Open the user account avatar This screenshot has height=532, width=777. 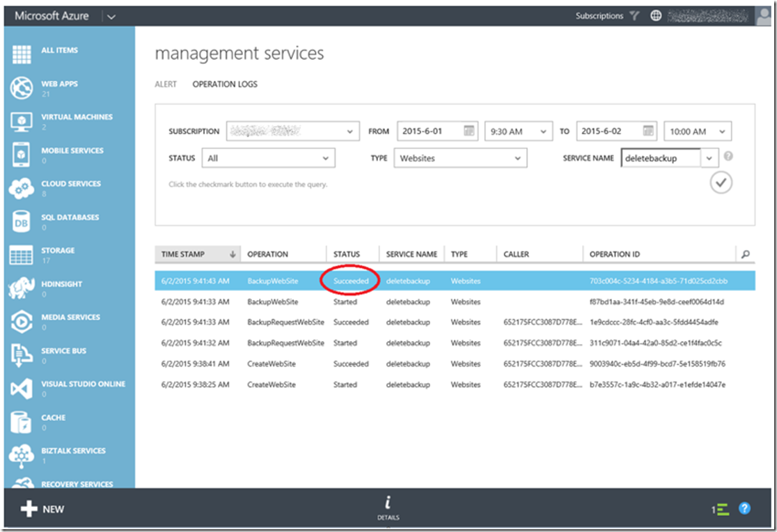(x=763, y=16)
